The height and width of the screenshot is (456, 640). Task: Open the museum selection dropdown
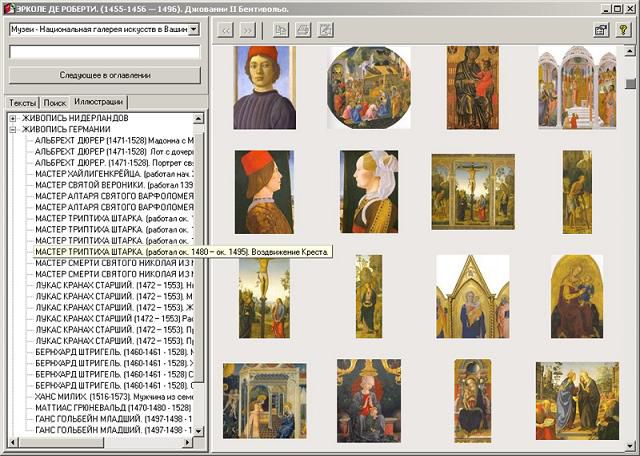pos(193,30)
